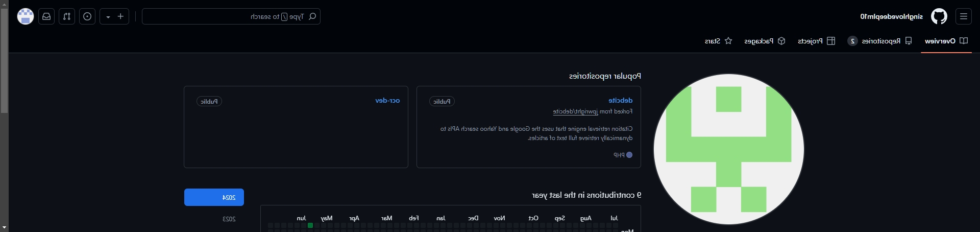Viewport: 980px width, 232px height.
Task: Click the green contribution cell in June
Action: pyautogui.click(x=310, y=225)
